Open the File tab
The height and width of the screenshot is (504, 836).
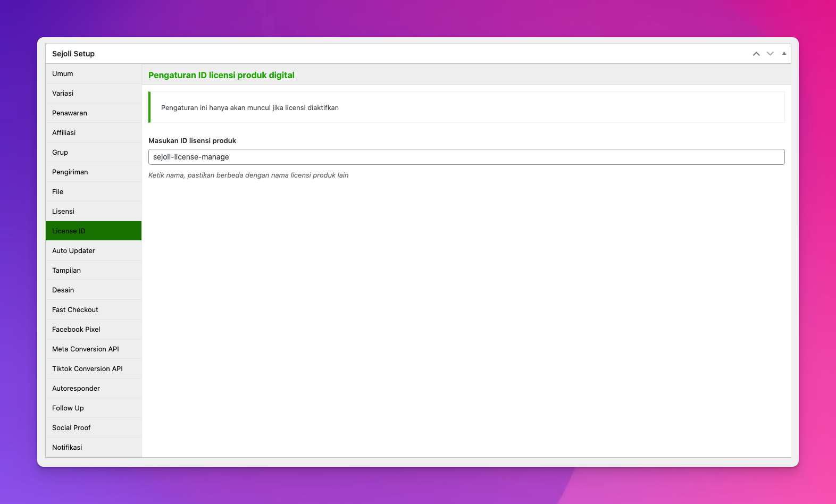click(x=58, y=192)
